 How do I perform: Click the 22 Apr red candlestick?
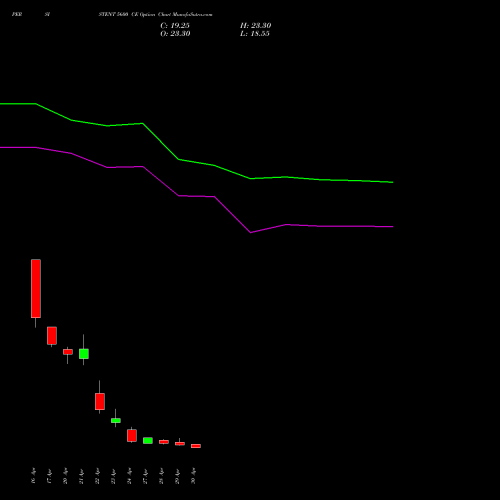pyautogui.click(x=100, y=401)
